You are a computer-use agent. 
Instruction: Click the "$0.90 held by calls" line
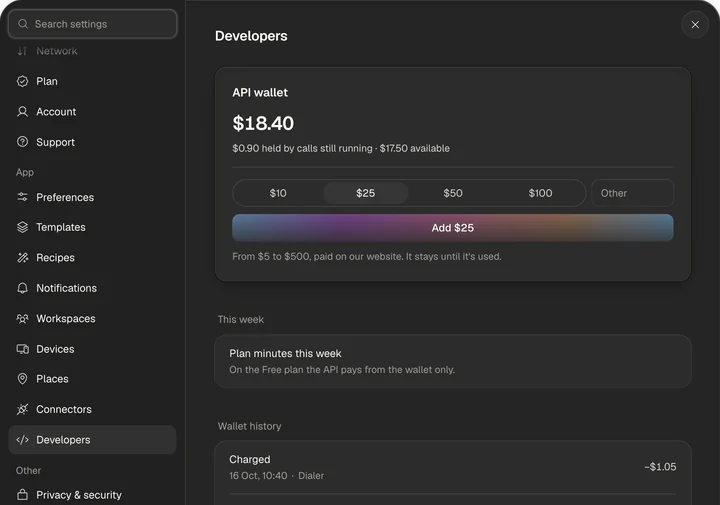pos(341,148)
